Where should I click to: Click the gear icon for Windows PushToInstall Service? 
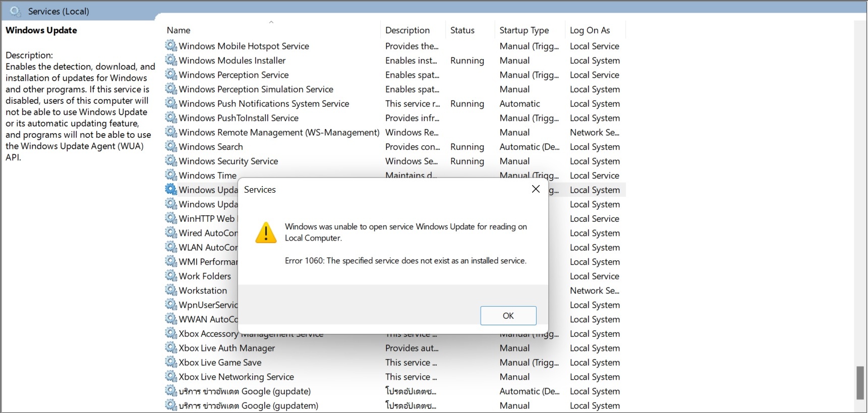171,117
